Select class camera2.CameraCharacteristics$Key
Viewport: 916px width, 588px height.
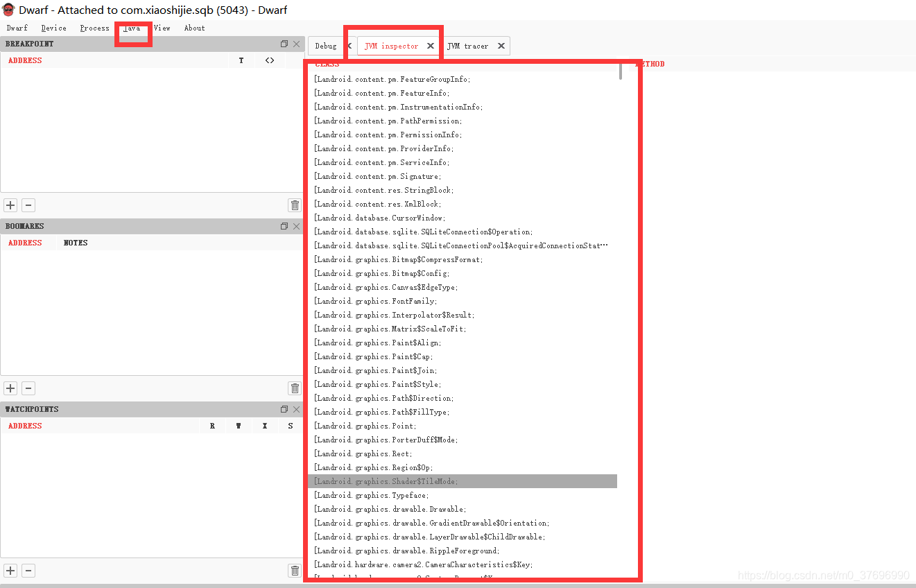463,564
